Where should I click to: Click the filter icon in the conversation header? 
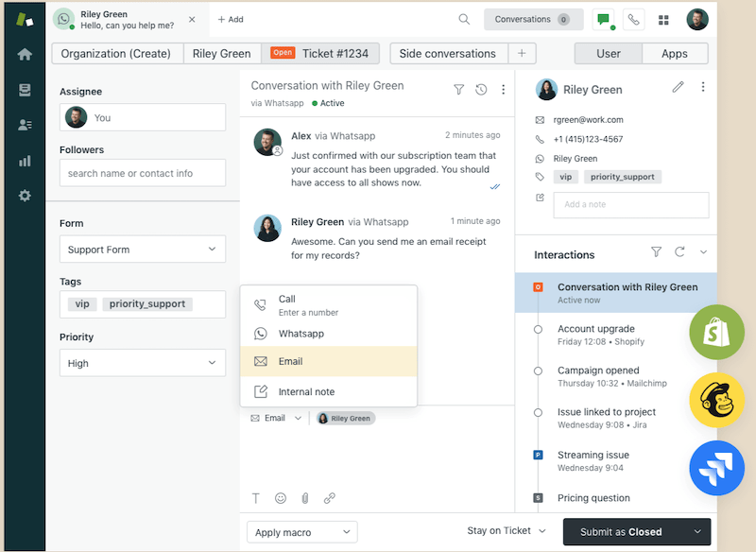(x=459, y=89)
